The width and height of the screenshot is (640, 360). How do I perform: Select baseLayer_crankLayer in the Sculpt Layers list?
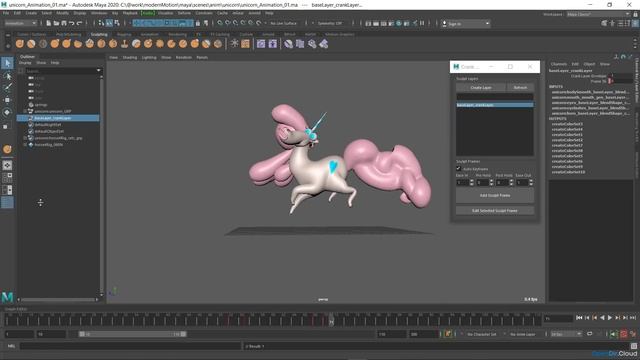coord(495,105)
